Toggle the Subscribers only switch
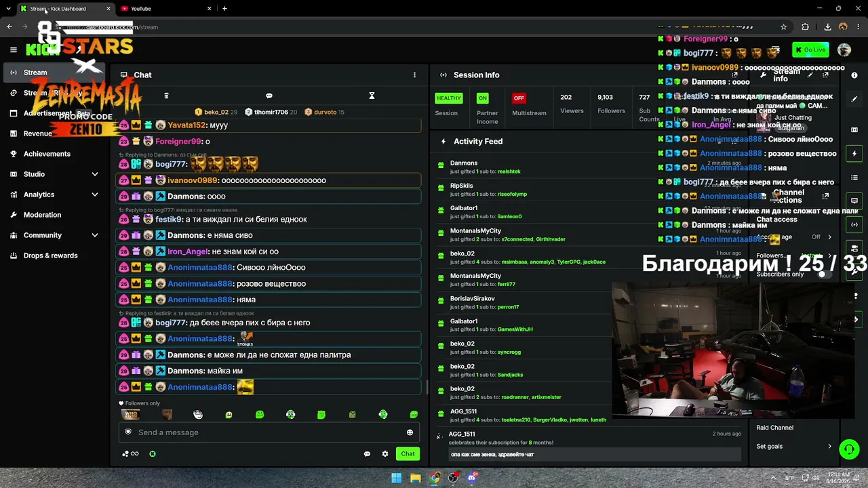868x488 pixels. [823, 274]
